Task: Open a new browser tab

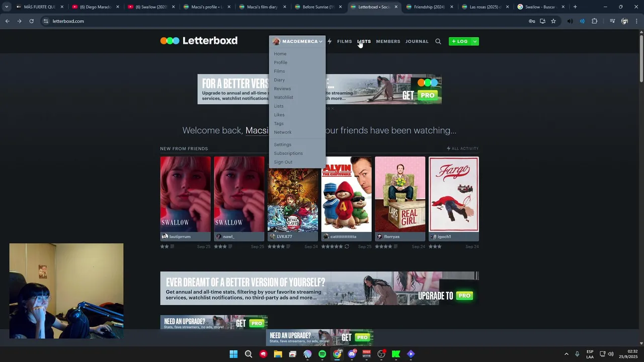Action: tap(575, 7)
